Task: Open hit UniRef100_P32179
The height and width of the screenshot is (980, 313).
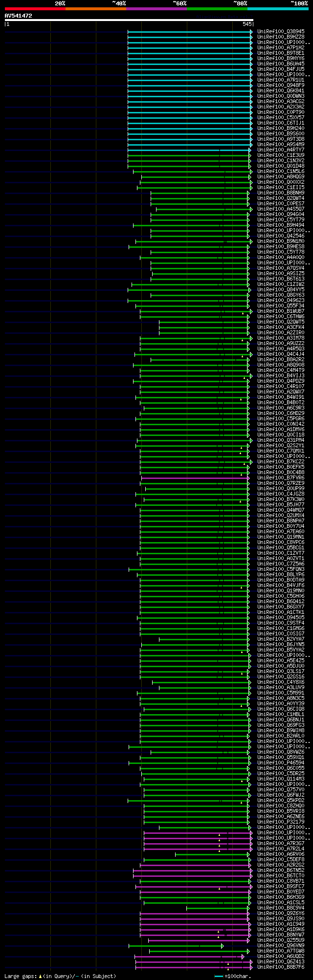Action: click(x=281, y=822)
